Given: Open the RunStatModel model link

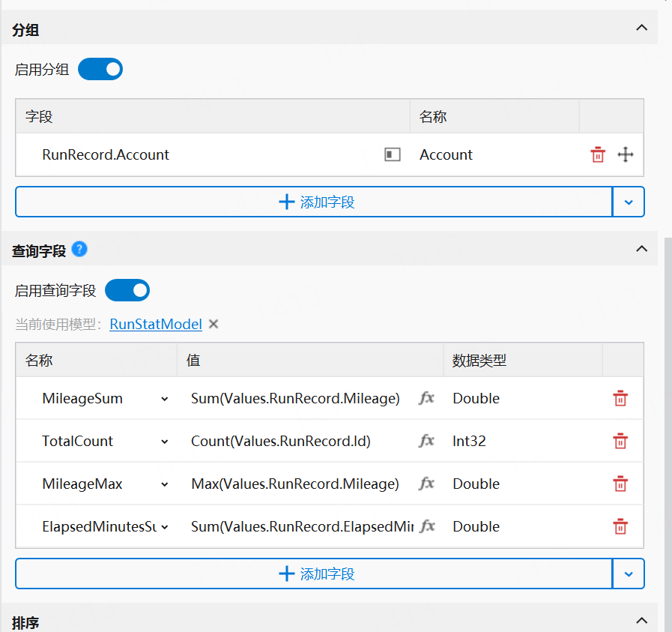Looking at the screenshot, I should (156, 324).
